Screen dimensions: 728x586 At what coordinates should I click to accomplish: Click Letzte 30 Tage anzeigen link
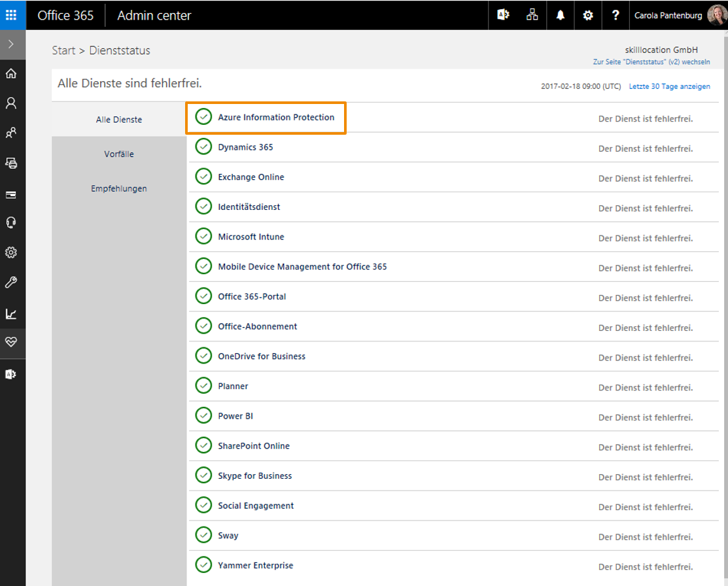pyautogui.click(x=670, y=86)
